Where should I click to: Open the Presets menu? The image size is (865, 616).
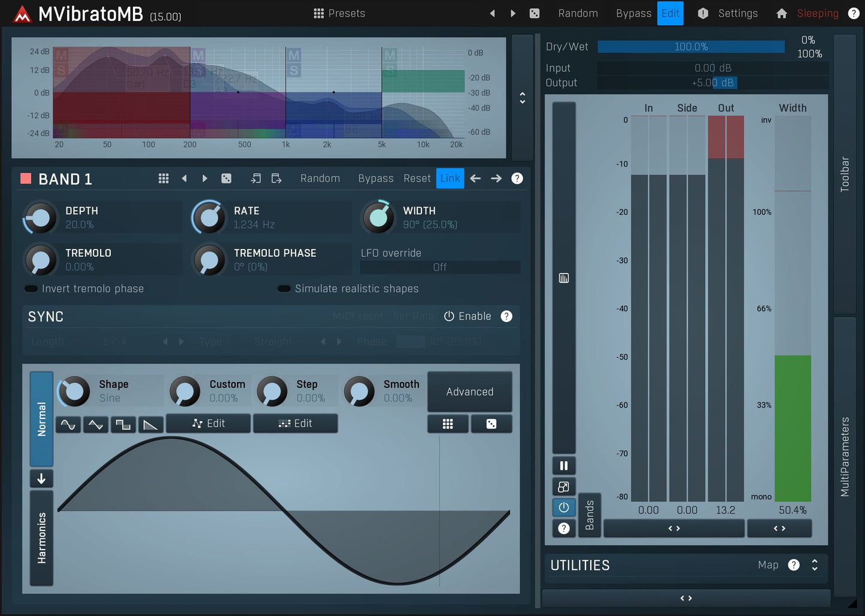[339, 13]
